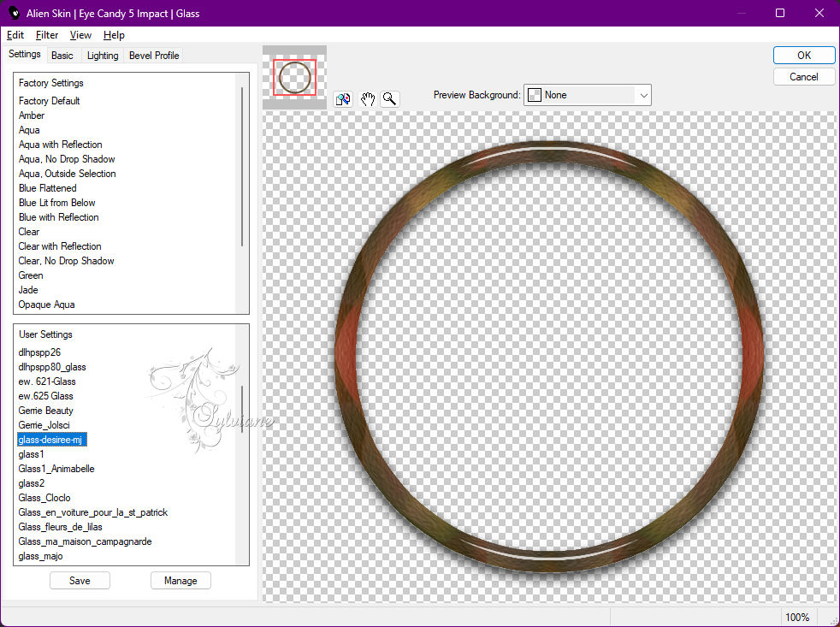Screen dimensions: 840x627
Task: Select user setting glass2
Action: pyautogui.click(x=32, y=482)
